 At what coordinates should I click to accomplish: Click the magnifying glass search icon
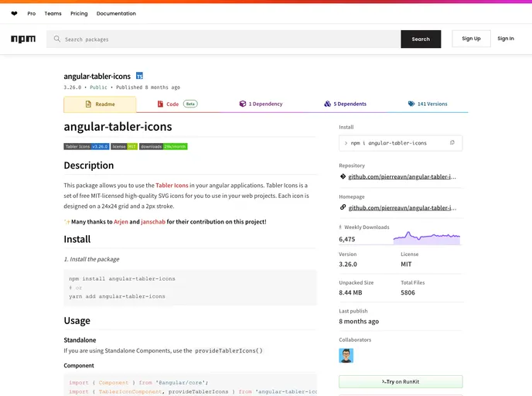pos(57,39)
